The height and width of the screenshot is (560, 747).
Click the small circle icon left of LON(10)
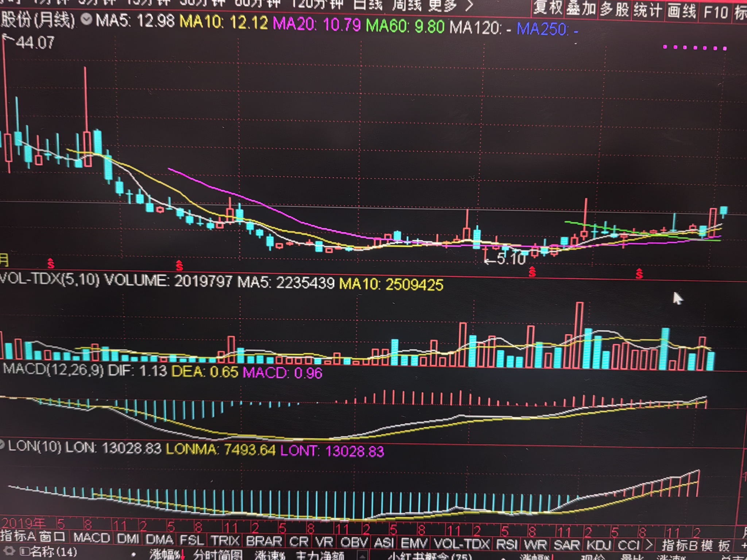(x=2, y=445)
